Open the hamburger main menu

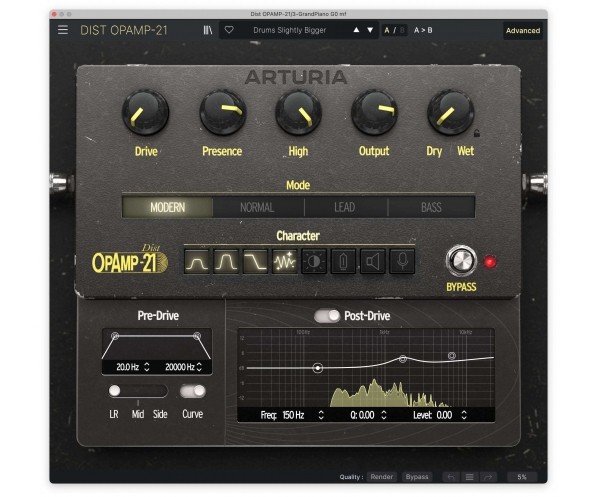click(63, 30)
